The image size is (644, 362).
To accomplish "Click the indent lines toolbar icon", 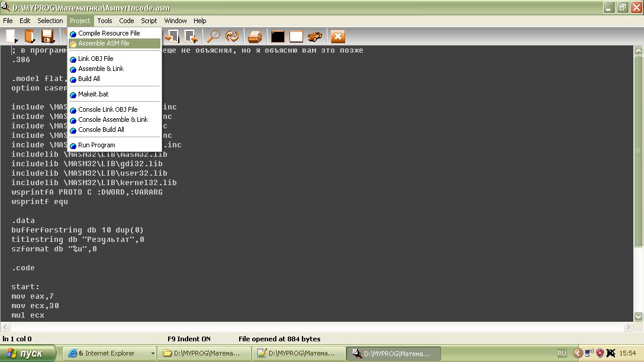I will [172, 37].
